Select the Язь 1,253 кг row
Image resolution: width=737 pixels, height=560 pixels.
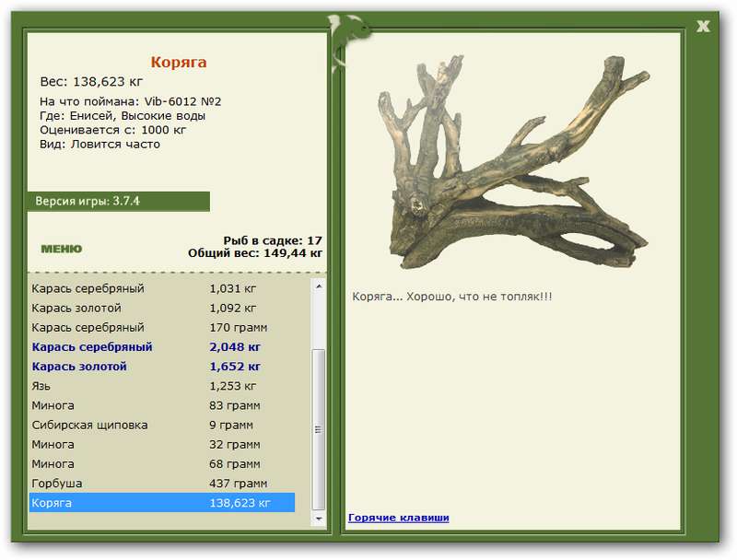point(162,386)
